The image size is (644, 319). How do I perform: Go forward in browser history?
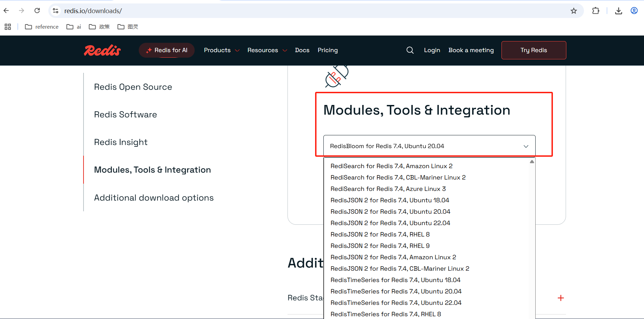point(21,11)
